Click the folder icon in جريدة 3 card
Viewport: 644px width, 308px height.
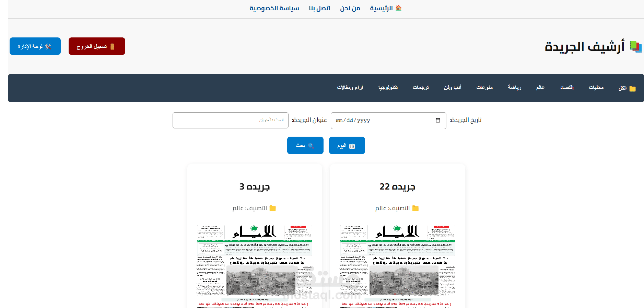[x=273, y=208]
